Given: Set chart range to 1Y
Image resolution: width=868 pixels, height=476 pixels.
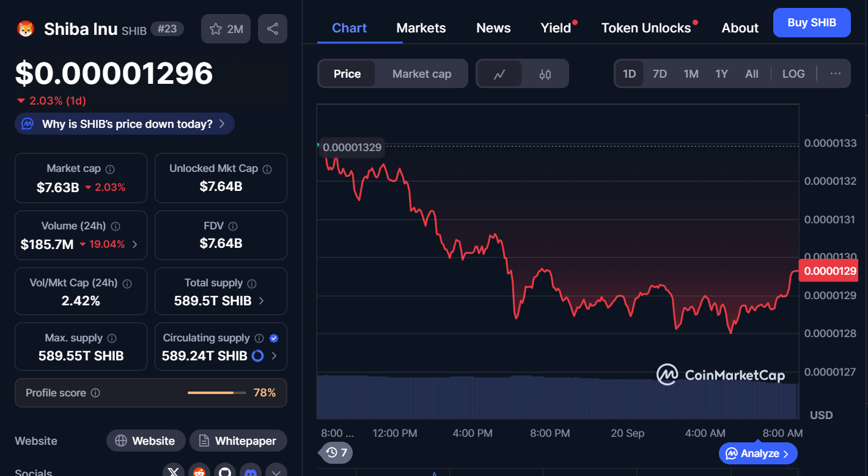Looking at the screenshot, I should click(721, 74).
